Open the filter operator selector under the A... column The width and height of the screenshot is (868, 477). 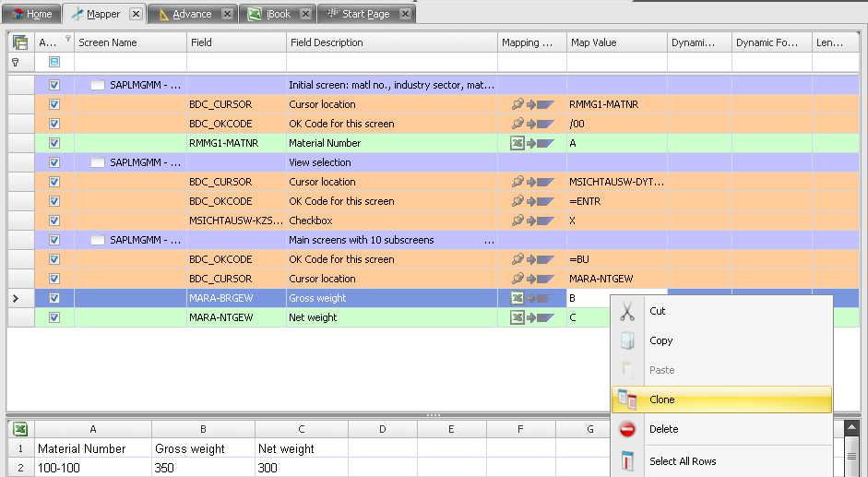click(x=54, y=62)
